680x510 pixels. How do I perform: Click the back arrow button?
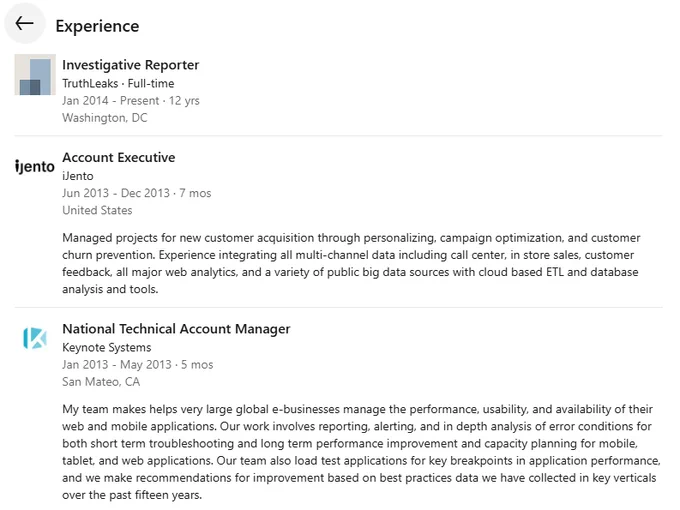(25, 23)
